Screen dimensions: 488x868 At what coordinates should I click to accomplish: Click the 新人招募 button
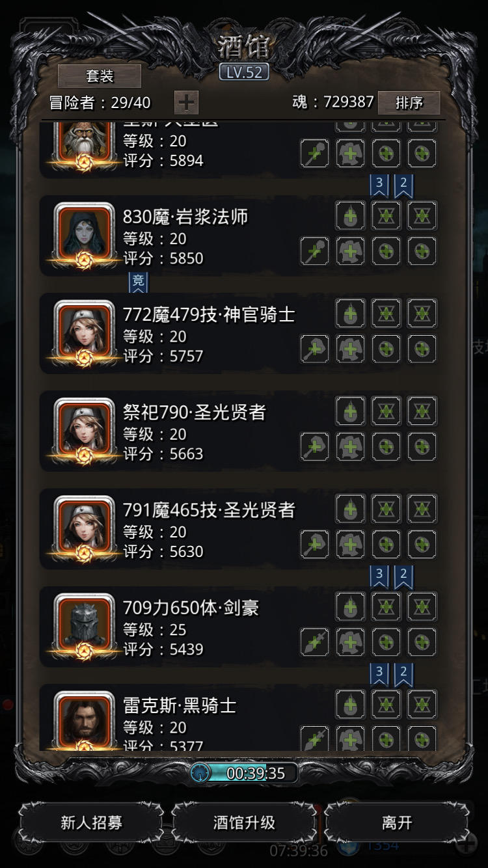pos(91,822)
